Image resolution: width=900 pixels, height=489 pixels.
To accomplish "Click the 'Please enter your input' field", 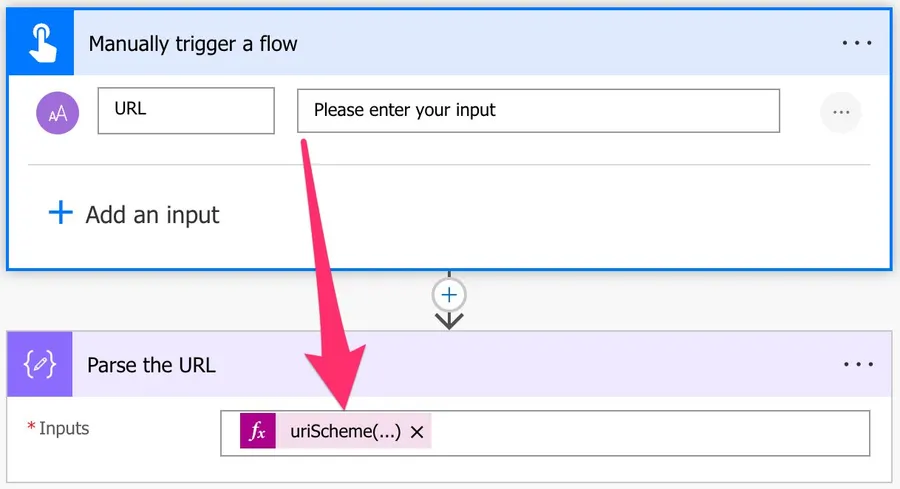I will (537, 110).
